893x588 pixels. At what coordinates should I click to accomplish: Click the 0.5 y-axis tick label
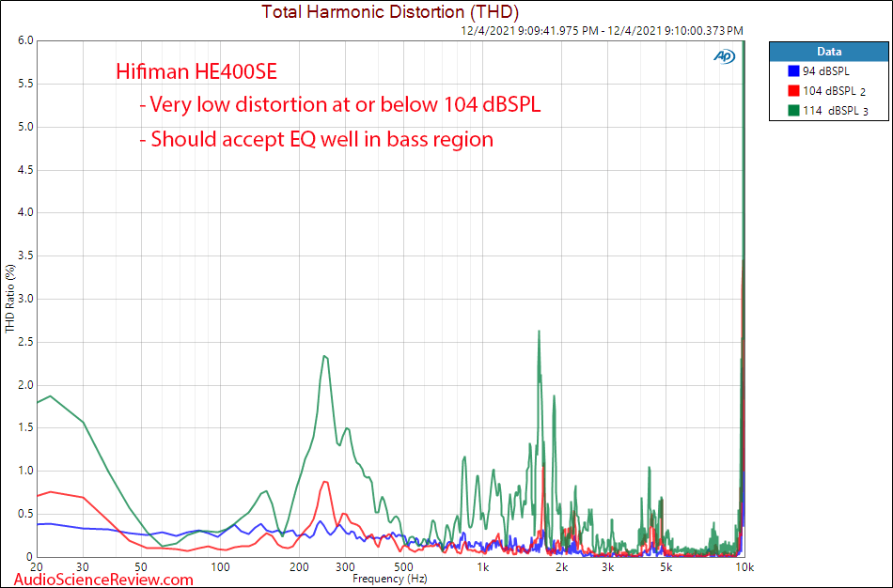[x=26, y=514]
